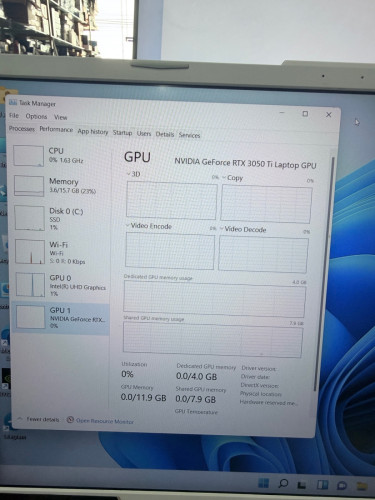Open the File menu
Image resolution: width=375 pixels, height=500 pixels.
(14, 115)
